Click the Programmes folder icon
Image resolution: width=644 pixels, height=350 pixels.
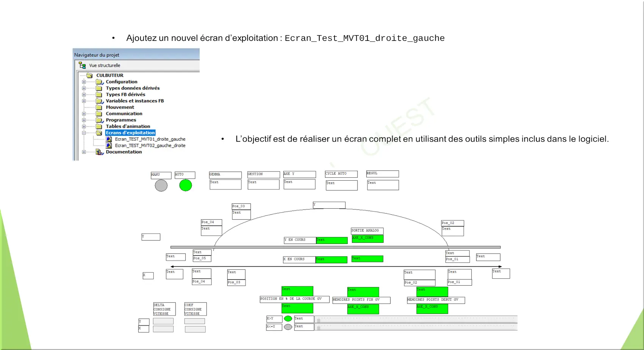pos(100,120)
